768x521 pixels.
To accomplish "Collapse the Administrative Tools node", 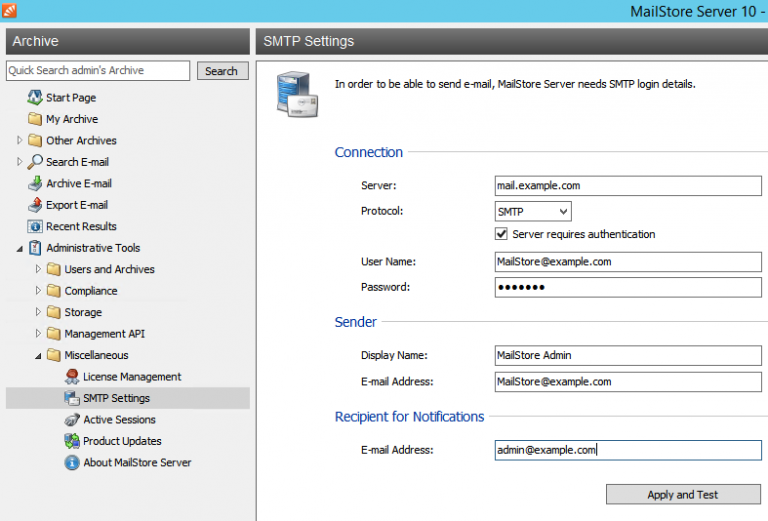I will [x=20, y=249].
